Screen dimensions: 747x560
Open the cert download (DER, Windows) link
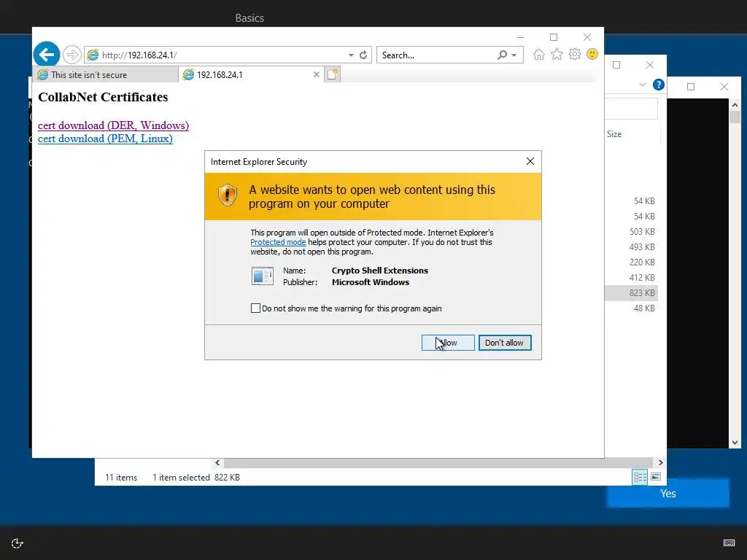point(113,125)
